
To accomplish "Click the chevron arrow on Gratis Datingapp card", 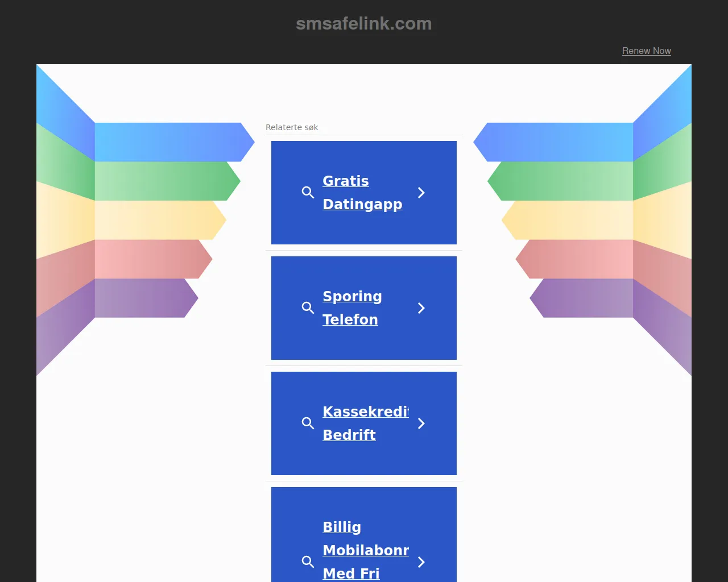I will point(421,193).
